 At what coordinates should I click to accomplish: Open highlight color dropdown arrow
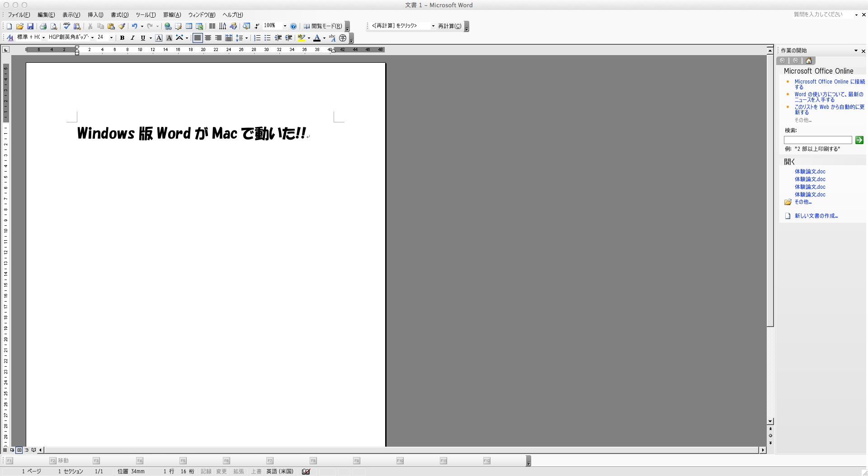pyautogui.click(x=309, y=38)
